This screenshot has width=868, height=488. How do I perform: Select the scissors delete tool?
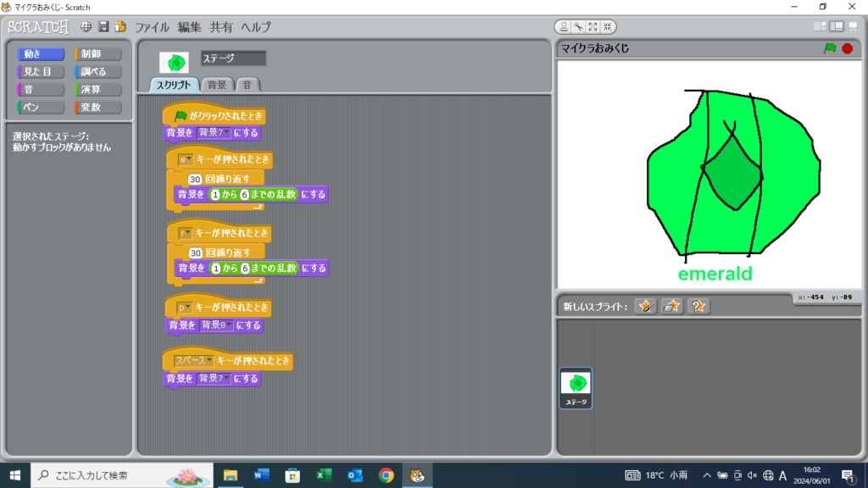tap(578, 27)
